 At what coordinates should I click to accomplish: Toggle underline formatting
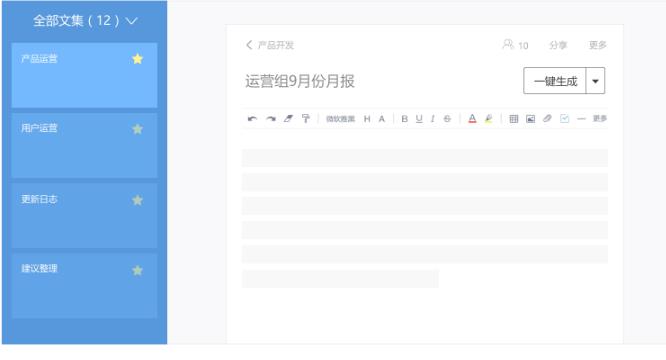pyautogui.click(x=419, y=119)
